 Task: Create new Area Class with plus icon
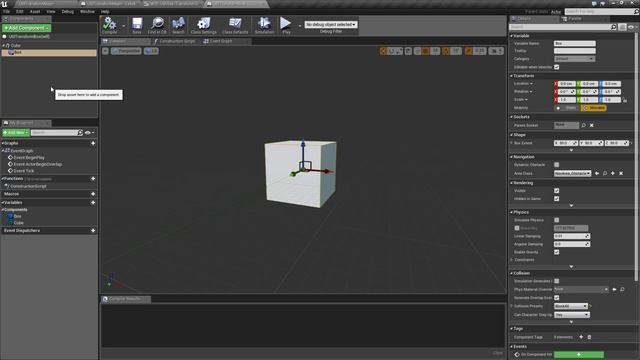[x=613, y=173]
